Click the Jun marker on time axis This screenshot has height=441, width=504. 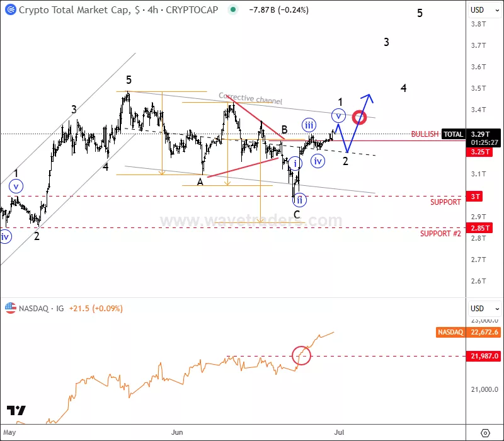click(x=177, y=433)
